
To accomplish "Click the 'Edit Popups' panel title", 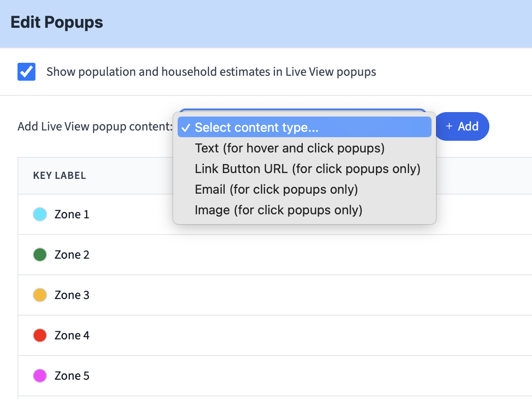I will (x=57, y=22).
